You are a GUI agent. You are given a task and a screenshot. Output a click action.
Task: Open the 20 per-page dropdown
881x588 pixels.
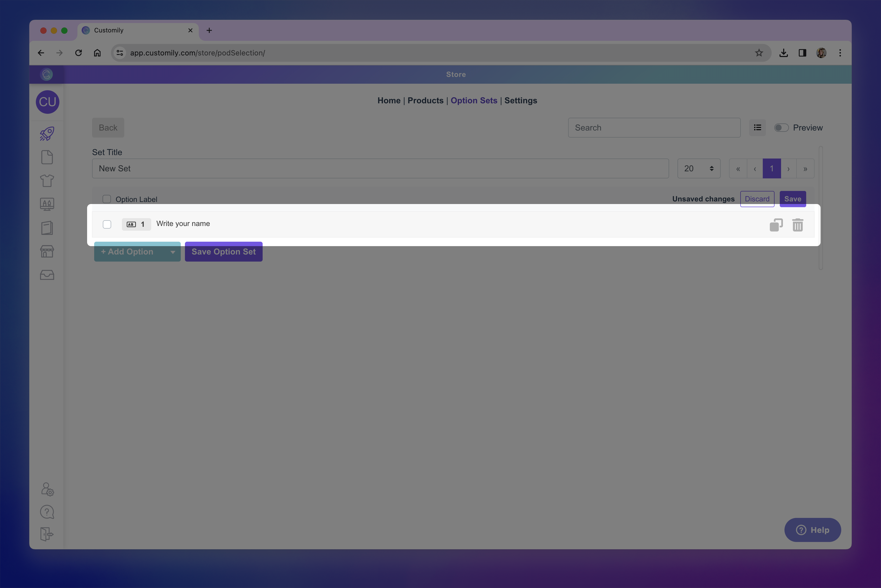[x=698, y=169]
